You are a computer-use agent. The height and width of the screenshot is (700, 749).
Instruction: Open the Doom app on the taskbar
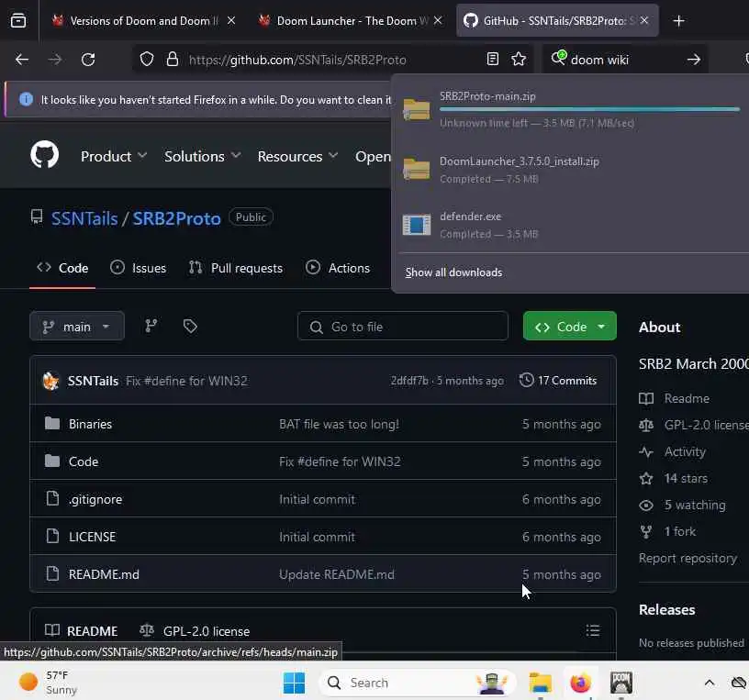tap(621, 683)
